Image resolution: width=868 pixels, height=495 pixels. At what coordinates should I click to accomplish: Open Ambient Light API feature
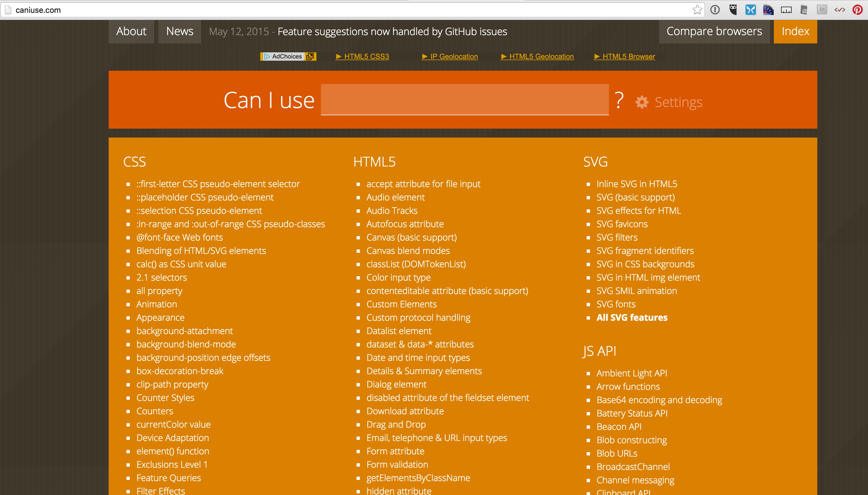tap(632, 373)
